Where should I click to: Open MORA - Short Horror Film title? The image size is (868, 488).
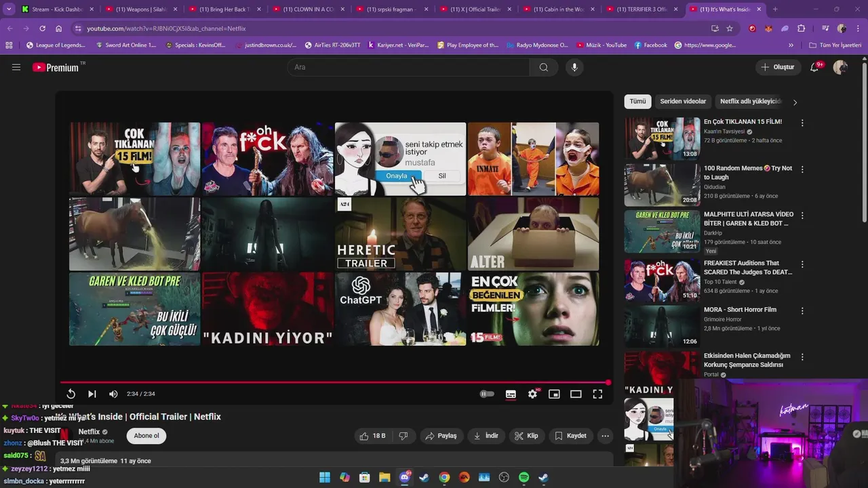pos(740,310)
